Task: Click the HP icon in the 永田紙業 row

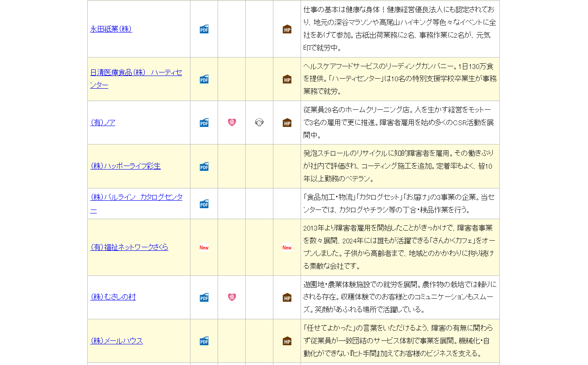Action: (x=287, y=29)
